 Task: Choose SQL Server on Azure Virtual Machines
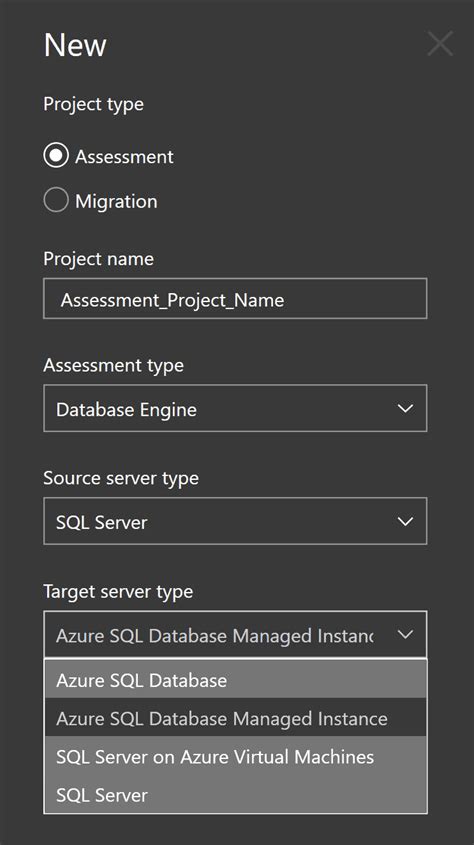(235, 756)
